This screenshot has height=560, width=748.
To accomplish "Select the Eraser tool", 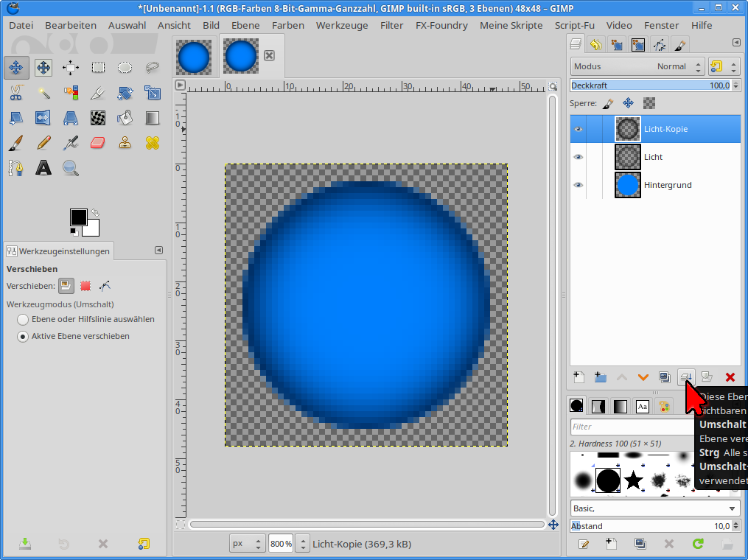I will click(98, 142).
